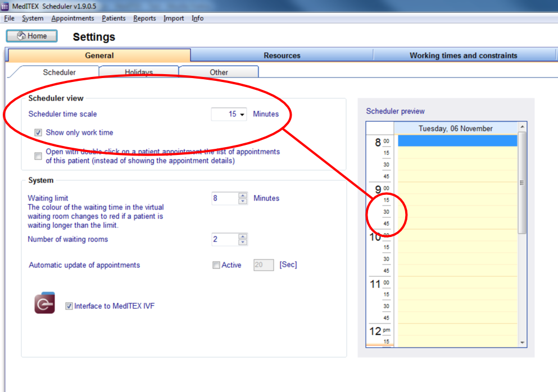Open the Patients menu
The width and height of the screenshot is (558, 392).
(114, 18)
